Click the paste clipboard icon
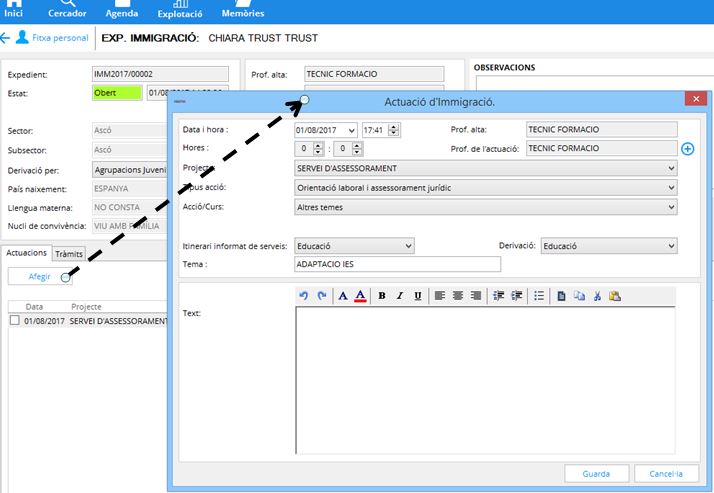This screenshot has height=493, width=714. click(x=615, y=296)
